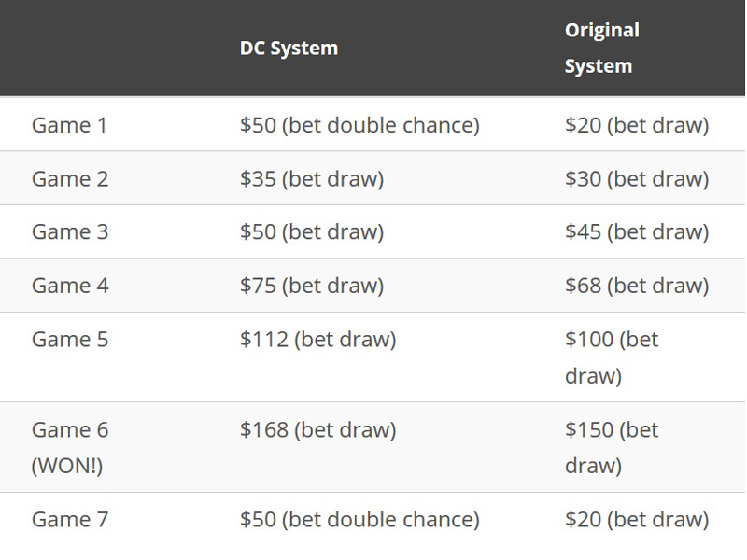747x560 pixels.
Task: Click the $100 (bet draw) cell
Action: (x=612, y=357)
